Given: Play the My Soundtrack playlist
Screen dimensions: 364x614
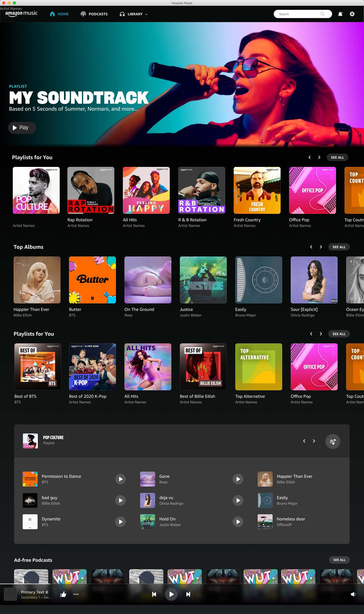Looking at the screenshot, I should click(x=22, y=128).
